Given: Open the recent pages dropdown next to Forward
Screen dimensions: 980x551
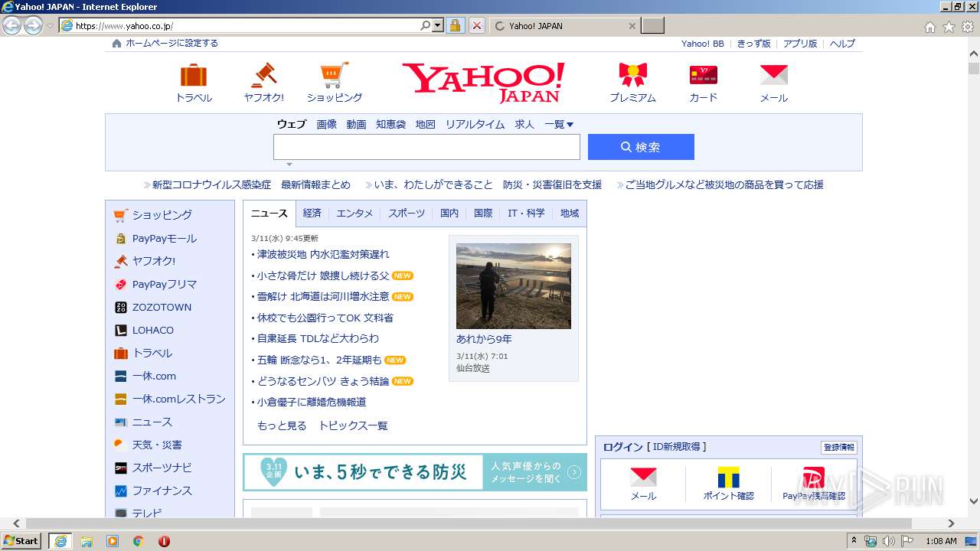Looking at the screenshot, I should pyautogui.click(x=50, y=25).
